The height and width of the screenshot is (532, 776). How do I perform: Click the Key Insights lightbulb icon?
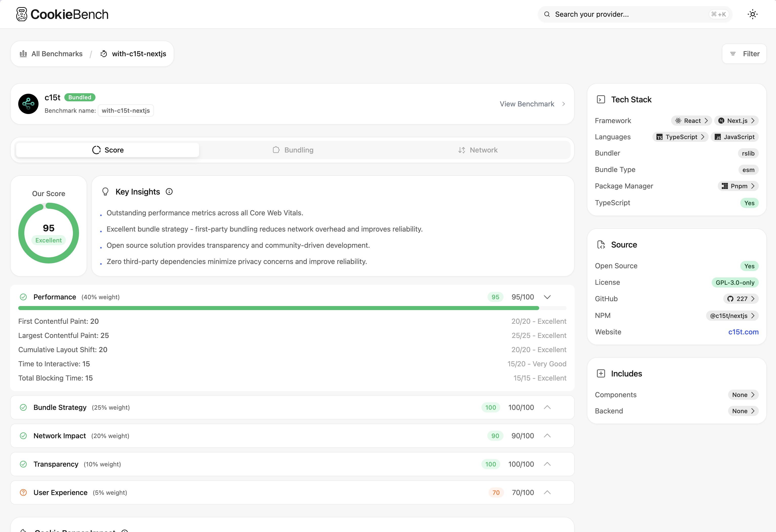pos(105,192)
